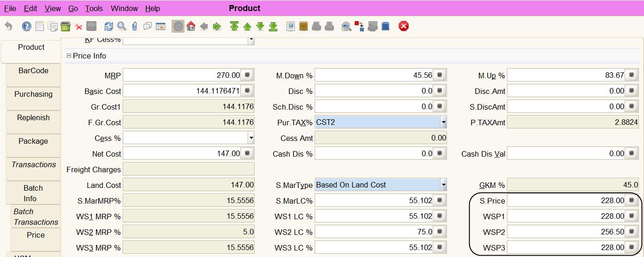Open calculator for the WSP2 field
Viewport: 644px width, 257px height.
632,232
